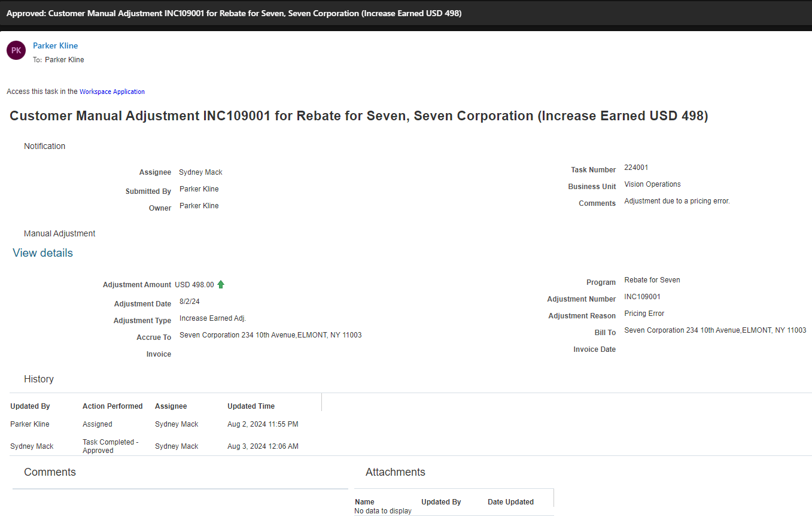This screenshot has width=812, height=520.
Task: Click Sydney Mack in the history Updated By column
Action: pyautogui.click(x=32, y=446)
